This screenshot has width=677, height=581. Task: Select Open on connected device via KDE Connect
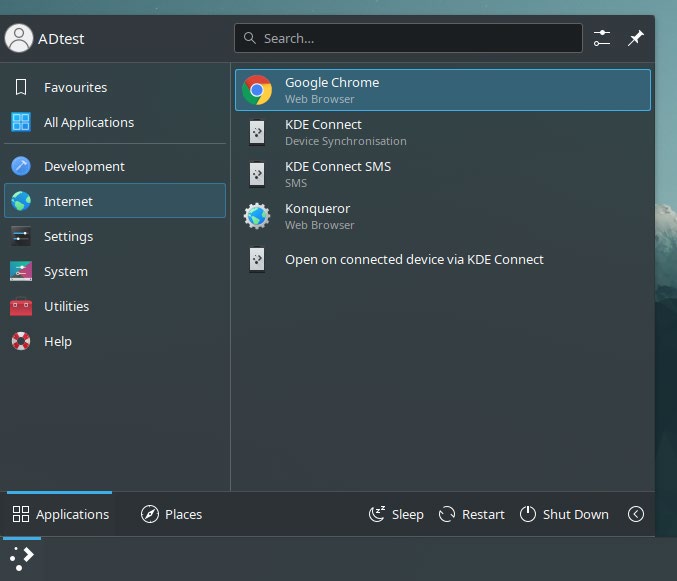click(x=443, y=259)
